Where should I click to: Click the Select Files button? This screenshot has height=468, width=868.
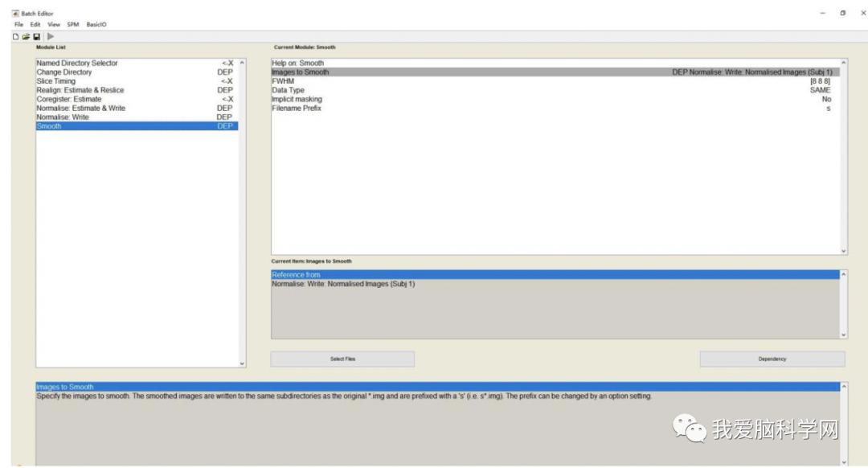pyautogui.click(x=342, y=359)
